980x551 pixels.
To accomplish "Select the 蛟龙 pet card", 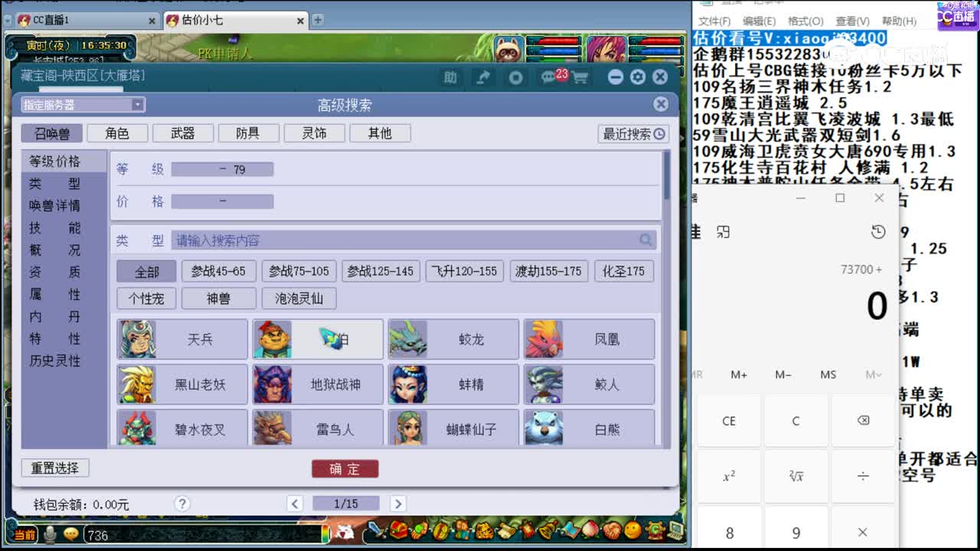I will pyautogui.click(x=454, y=339).
